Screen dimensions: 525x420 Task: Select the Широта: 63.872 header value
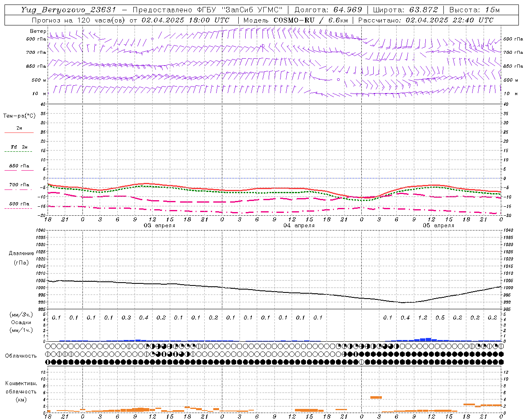(x=405, y=10)
